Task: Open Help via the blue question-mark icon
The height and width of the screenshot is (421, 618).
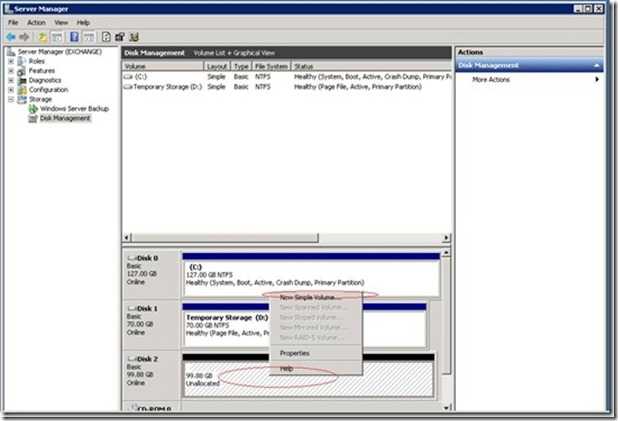Action: click(74, 37)
